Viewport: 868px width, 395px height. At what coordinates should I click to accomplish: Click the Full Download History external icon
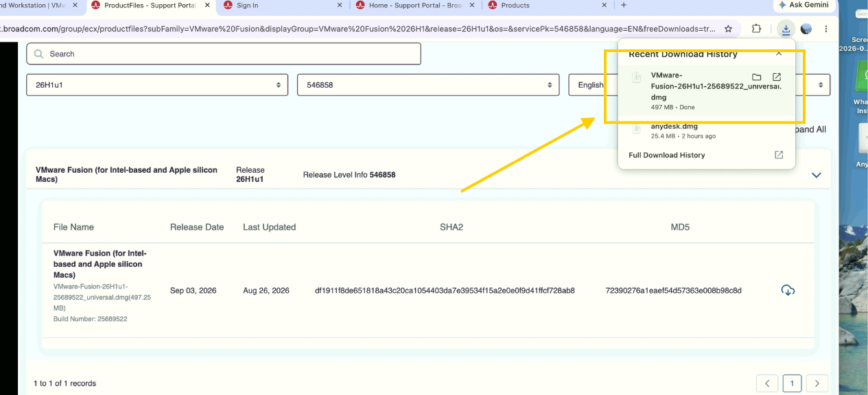pos(779,155)
